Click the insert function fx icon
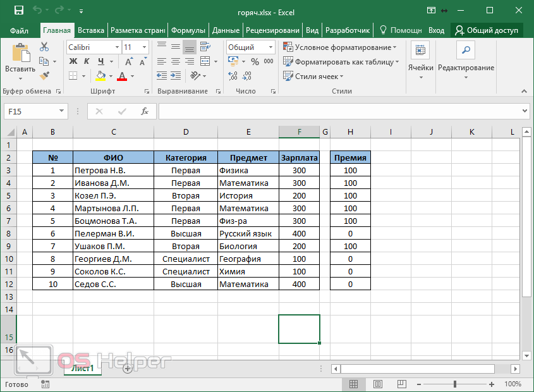Screen dimensions: 534x392 144,111
